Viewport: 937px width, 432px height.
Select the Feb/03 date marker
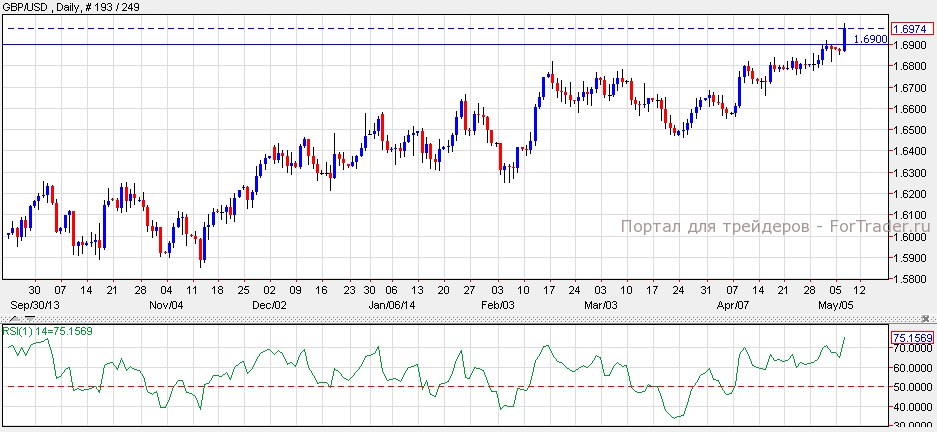coord(497,303)
